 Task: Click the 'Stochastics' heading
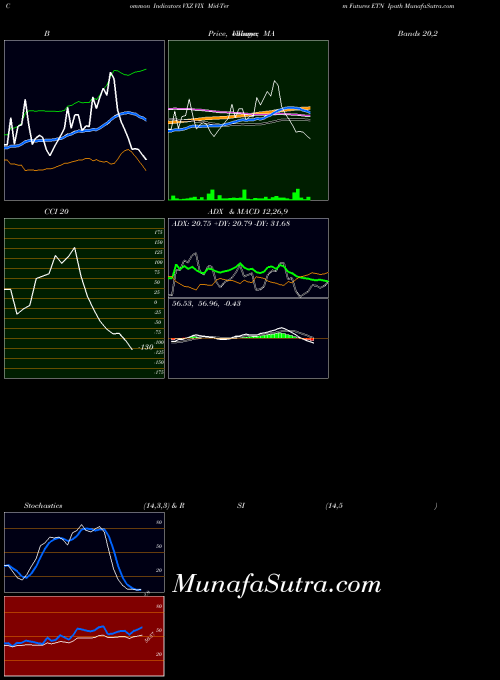[x=43, y=506]
